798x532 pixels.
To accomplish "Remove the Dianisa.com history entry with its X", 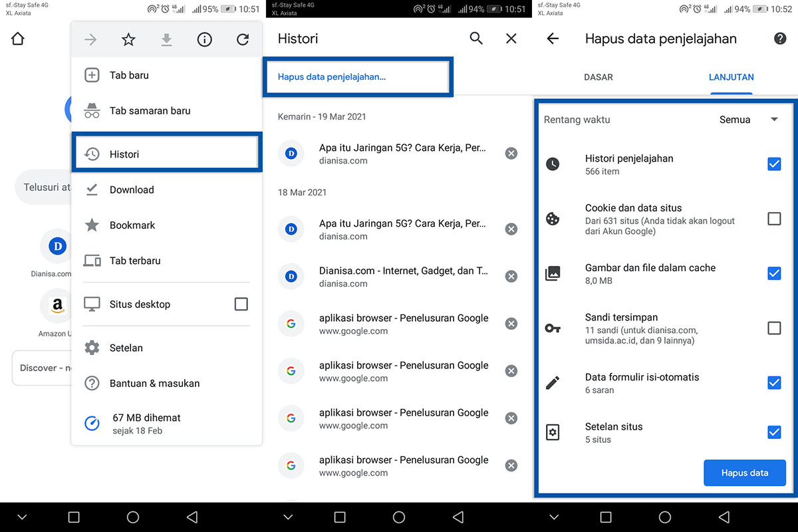I will (511, 276).
